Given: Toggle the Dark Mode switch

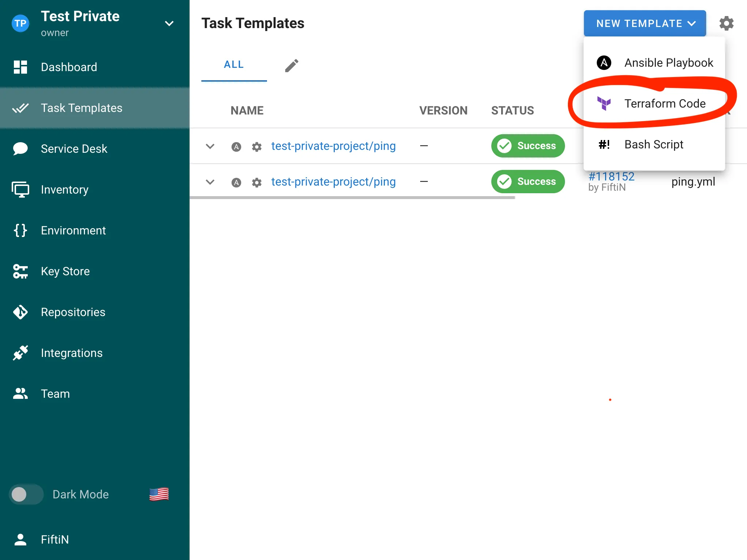Looking at the screenshot, I should click(26, 494).
